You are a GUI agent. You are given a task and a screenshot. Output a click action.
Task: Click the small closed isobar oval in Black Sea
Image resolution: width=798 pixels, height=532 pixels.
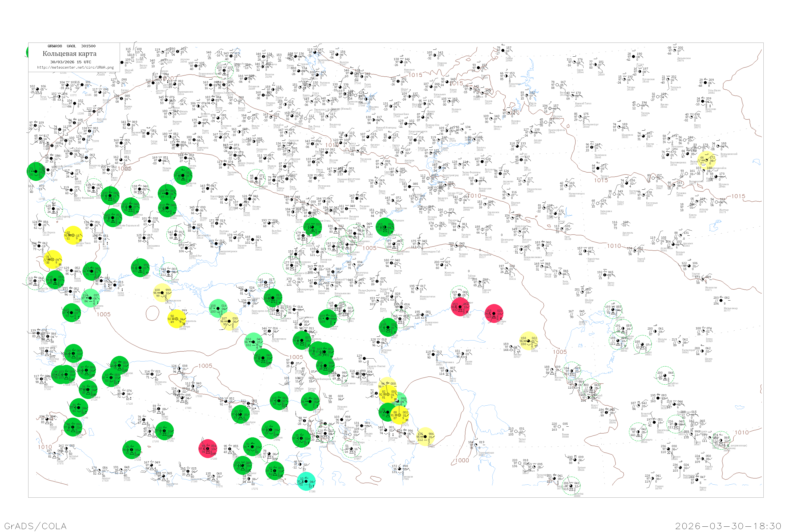[x=152, y=313]
